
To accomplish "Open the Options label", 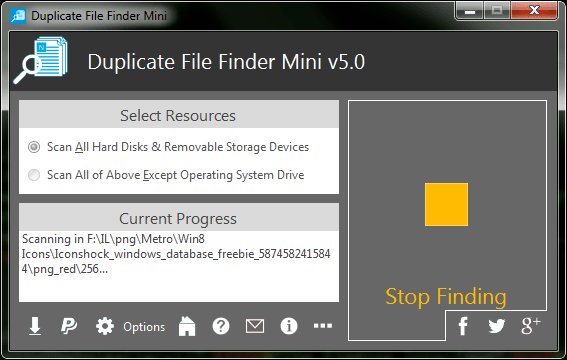I will 144,327.
